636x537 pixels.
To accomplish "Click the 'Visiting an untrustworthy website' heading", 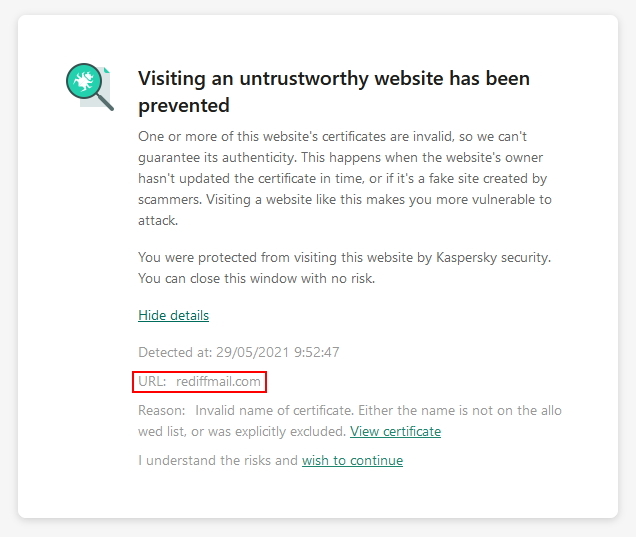I will 334,78.
